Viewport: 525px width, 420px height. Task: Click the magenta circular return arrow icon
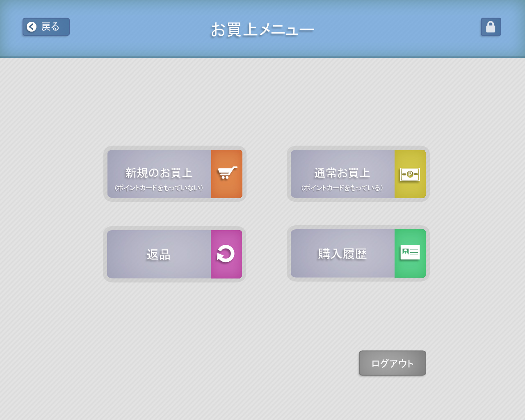(226, 254)
